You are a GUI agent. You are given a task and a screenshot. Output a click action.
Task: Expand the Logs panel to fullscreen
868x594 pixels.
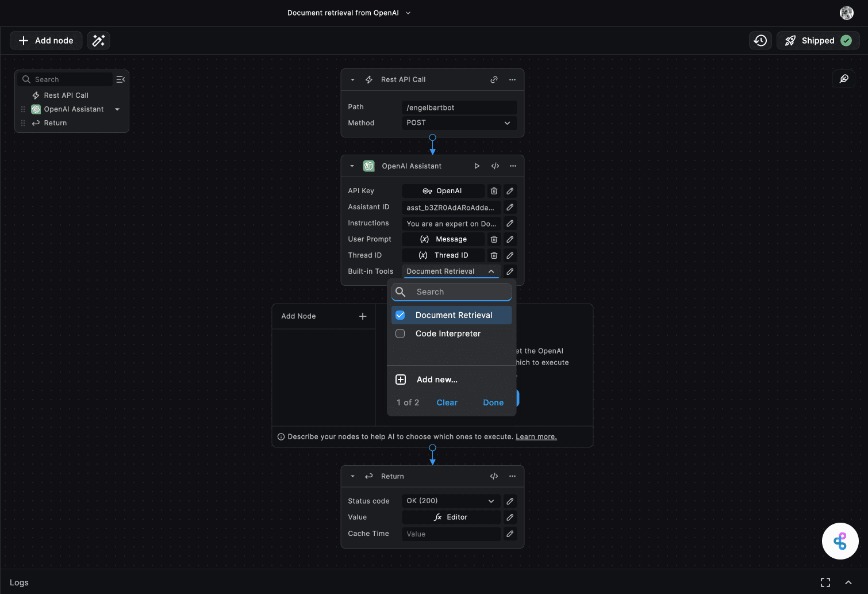(825, 582)
